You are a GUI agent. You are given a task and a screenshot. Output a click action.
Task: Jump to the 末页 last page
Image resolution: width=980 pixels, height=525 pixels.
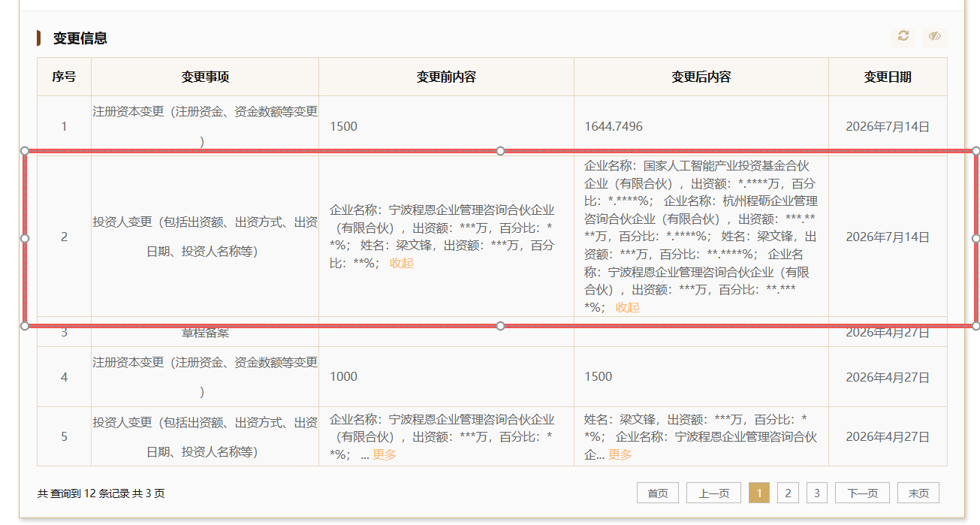pyautogui.click(x=918, y=493)
